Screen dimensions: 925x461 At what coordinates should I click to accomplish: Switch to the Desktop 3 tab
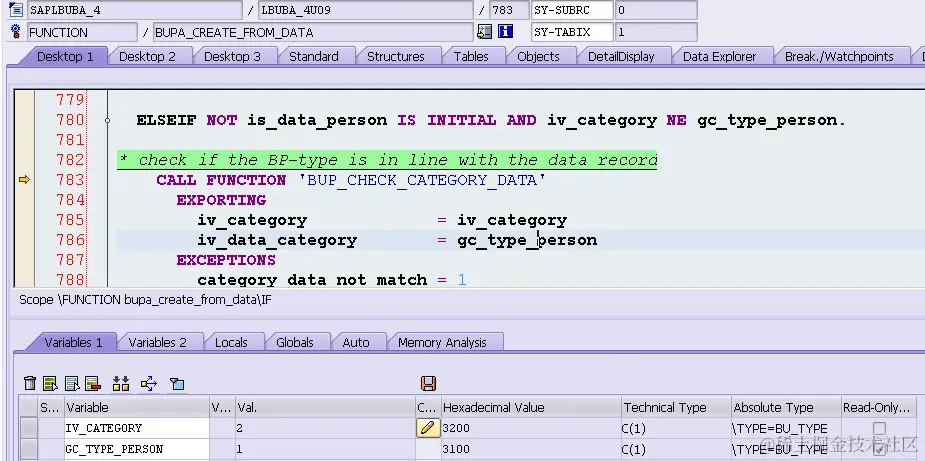click(x=232, y=57)
